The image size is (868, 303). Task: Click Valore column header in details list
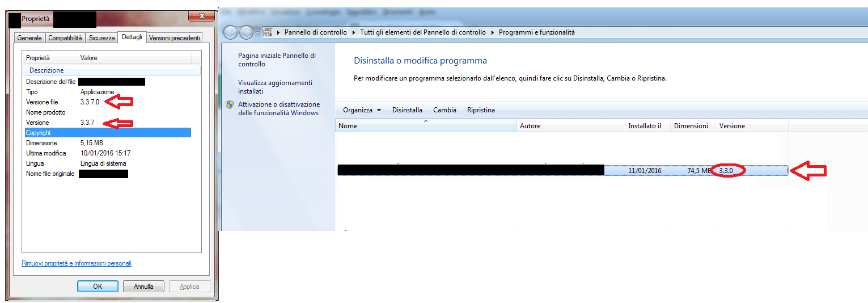134,58
